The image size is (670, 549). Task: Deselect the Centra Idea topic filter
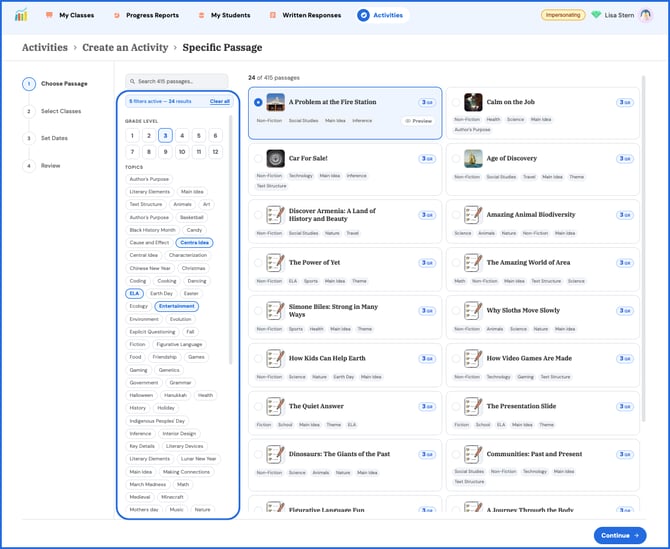pyautogui.click(x=194, y=243)
